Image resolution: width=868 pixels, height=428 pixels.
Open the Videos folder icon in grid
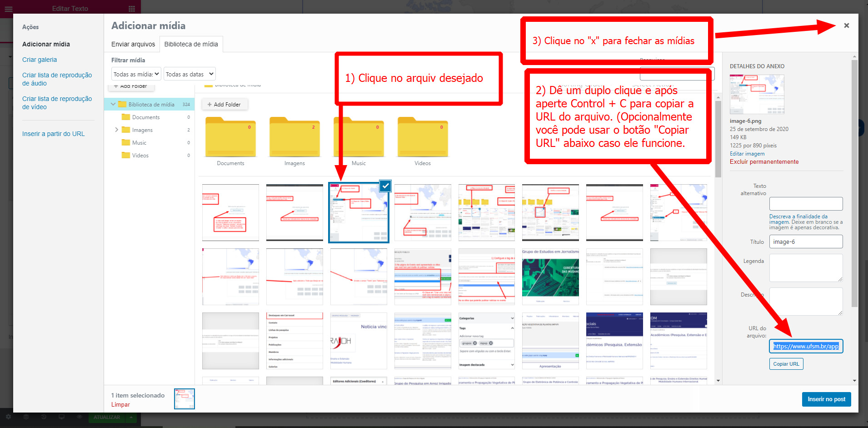422,137
